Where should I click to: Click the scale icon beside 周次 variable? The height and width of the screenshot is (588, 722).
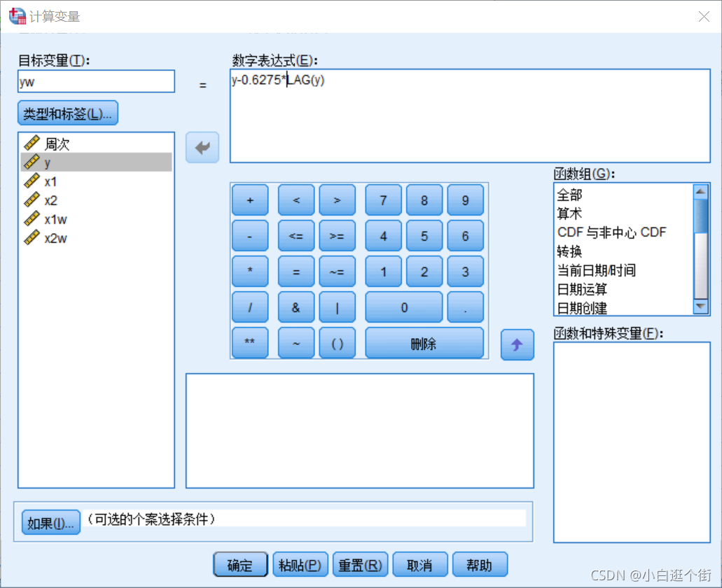(30, 143)
